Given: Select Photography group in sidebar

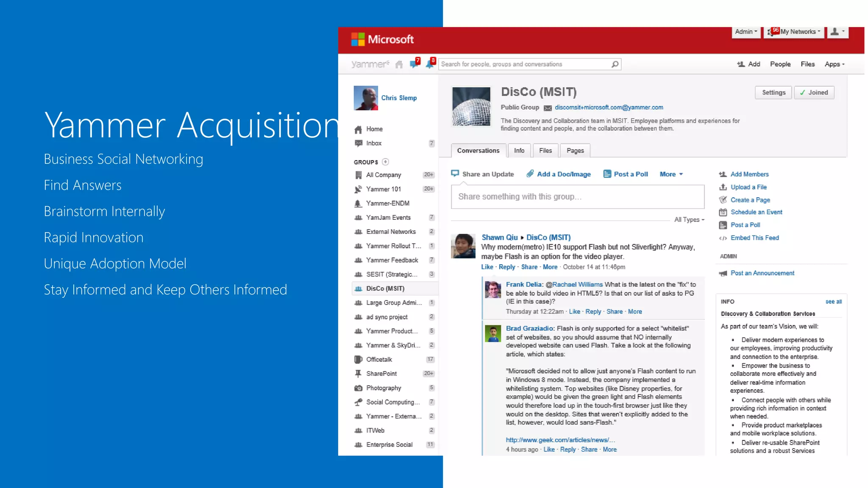Looking at the screenshot, I should (383, 388).
